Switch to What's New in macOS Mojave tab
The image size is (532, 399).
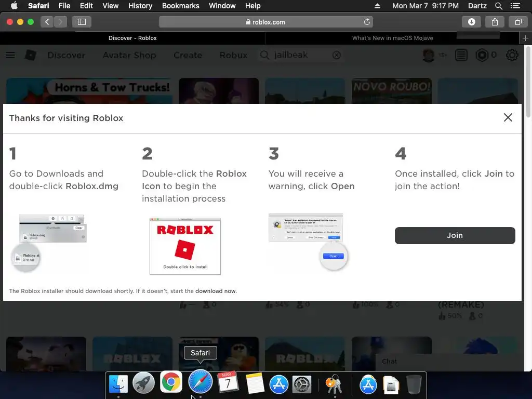coord(392,38)
